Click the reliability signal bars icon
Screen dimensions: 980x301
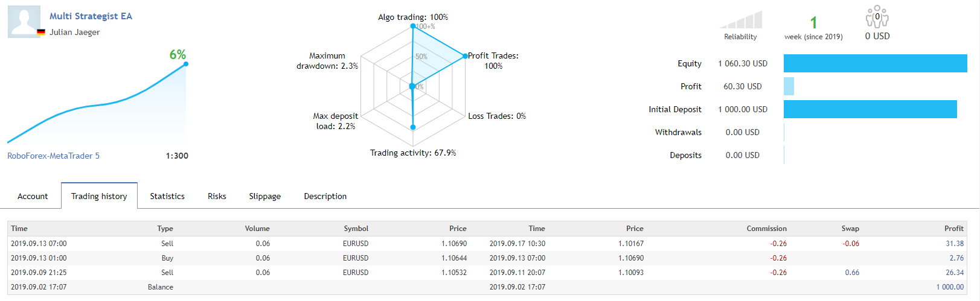pos(741,20)
